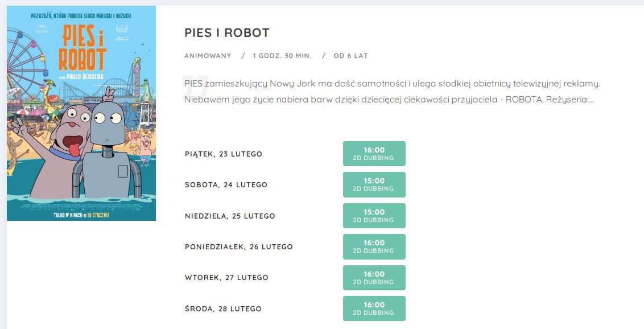Image resolution: width=644 pixels, height=329 pixels.
Task: Click the WTOREK, 27 LUTEGO date label
Action: 226,278
